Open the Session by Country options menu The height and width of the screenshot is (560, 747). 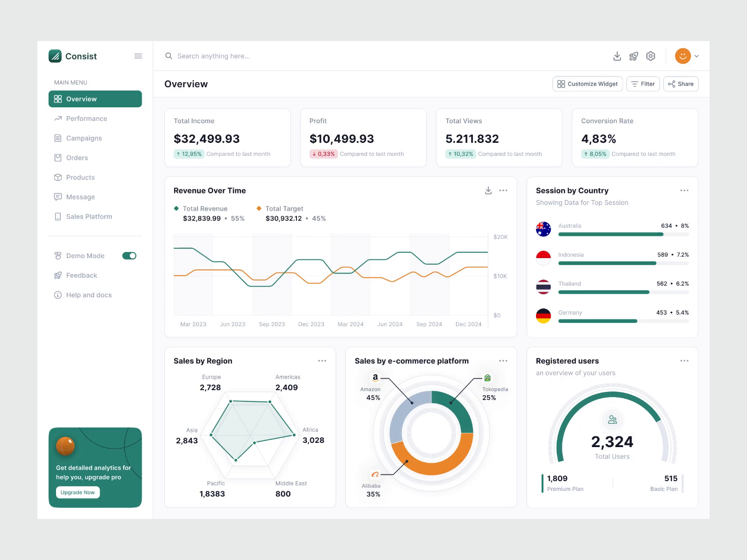[x=684, y=190]
